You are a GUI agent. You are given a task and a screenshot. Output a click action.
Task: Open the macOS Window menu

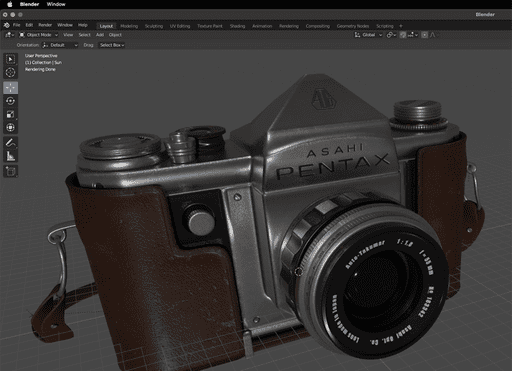tap(56, 4)
